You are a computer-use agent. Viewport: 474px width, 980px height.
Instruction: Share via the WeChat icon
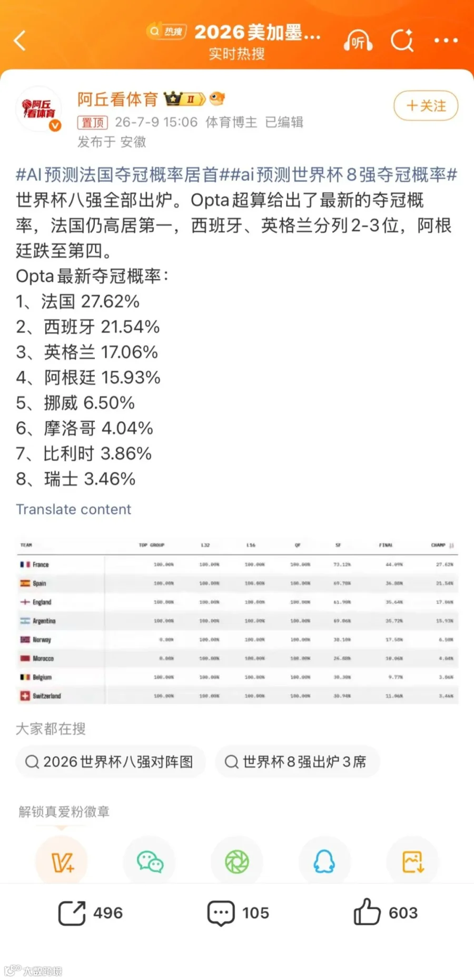point(150,862)
